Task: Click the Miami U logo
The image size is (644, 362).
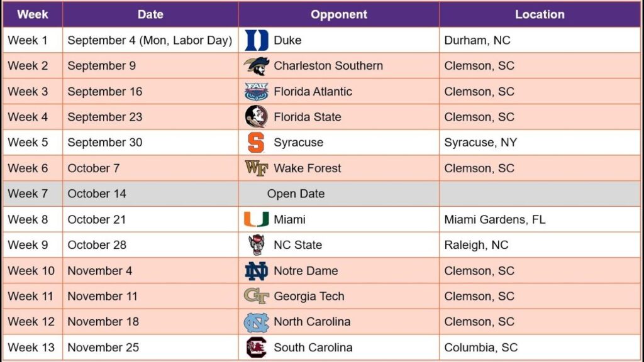Action: (x=257, y=219)
